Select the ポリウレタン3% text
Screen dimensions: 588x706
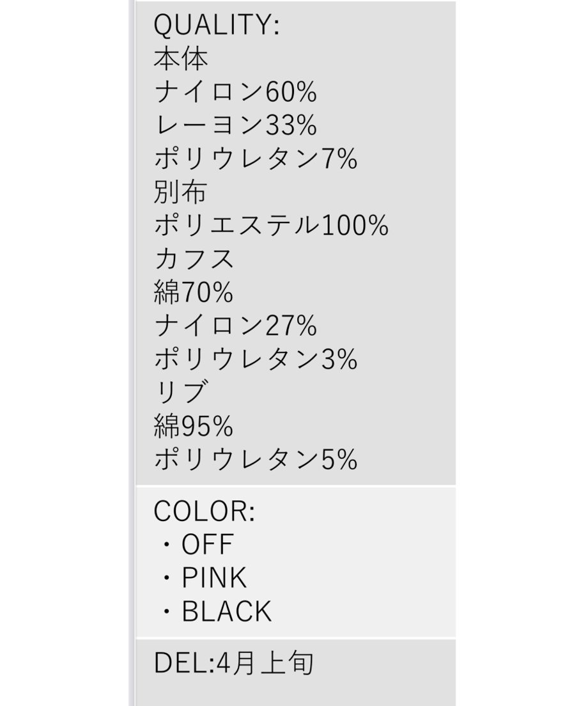click(256, 359)
